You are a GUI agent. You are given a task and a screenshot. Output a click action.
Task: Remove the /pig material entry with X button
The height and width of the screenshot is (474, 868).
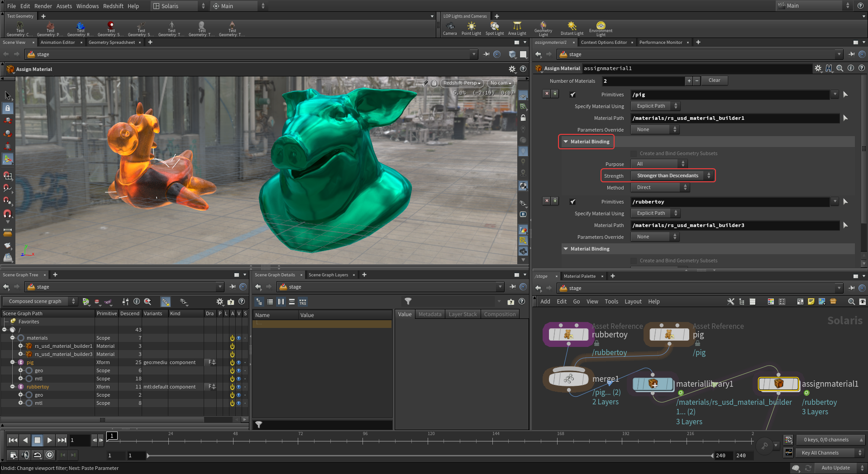(547, 94)
